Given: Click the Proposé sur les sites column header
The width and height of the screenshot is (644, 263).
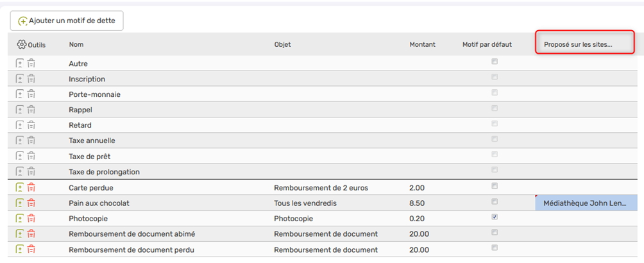Looking at the screenshot, I should 578,45.
